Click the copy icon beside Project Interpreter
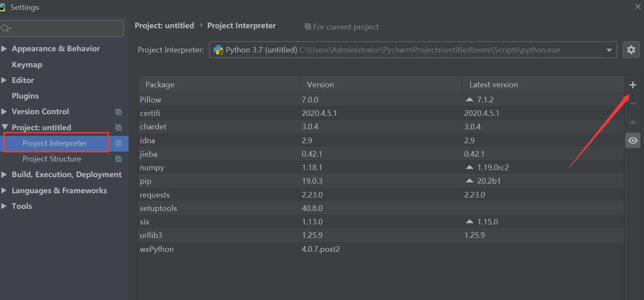 click(x=119, y=143)
